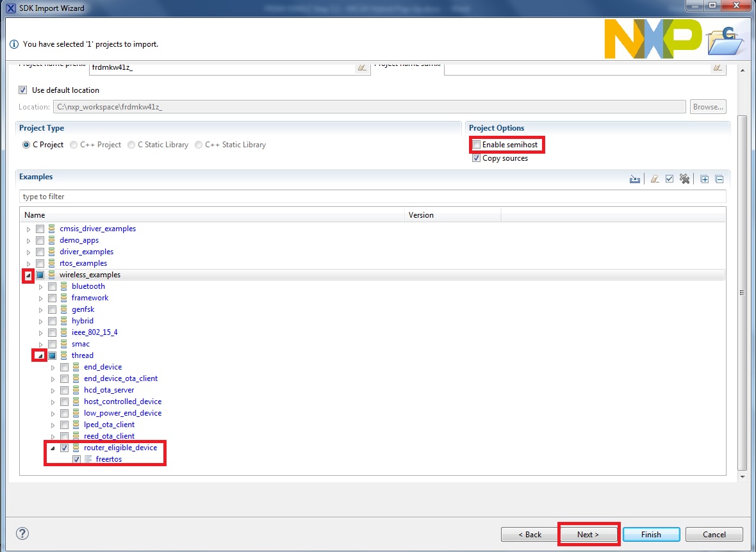Uncheck the Copy sources option
Viewport: 756px width, 552px height.
click(476, 158)
